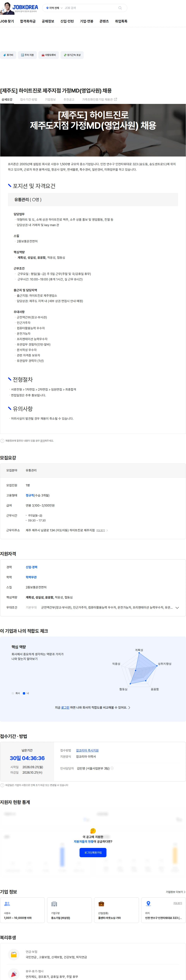Switch to the 접수기간·방법 tab
This screenshot has width=186, height=980.
click(x=28, y=100)
